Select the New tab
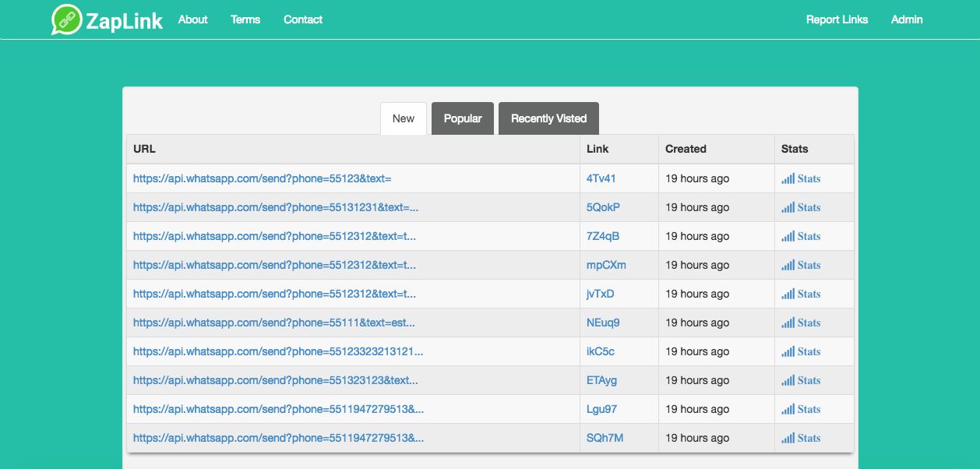The height and width of the screenshot is (469, 980). point(404,118)
